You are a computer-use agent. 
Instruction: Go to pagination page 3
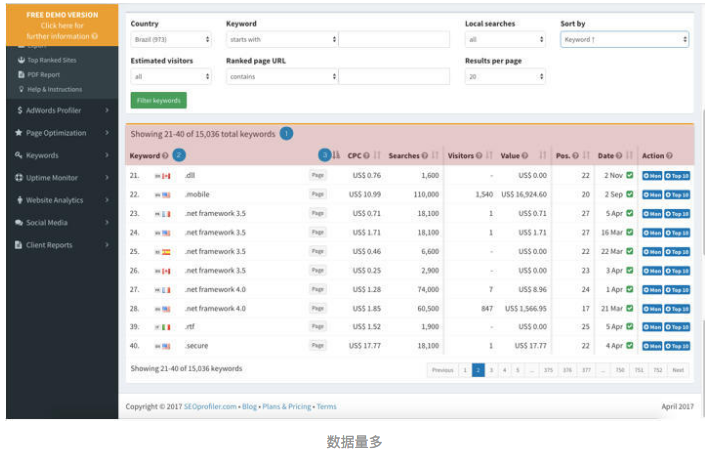tap(491, 370)
